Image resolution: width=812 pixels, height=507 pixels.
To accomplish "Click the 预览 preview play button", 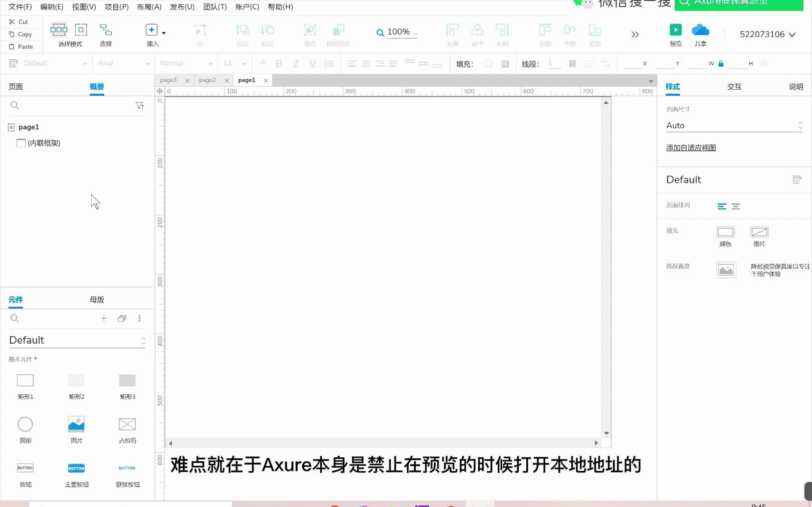I will [x=676, y=30].
